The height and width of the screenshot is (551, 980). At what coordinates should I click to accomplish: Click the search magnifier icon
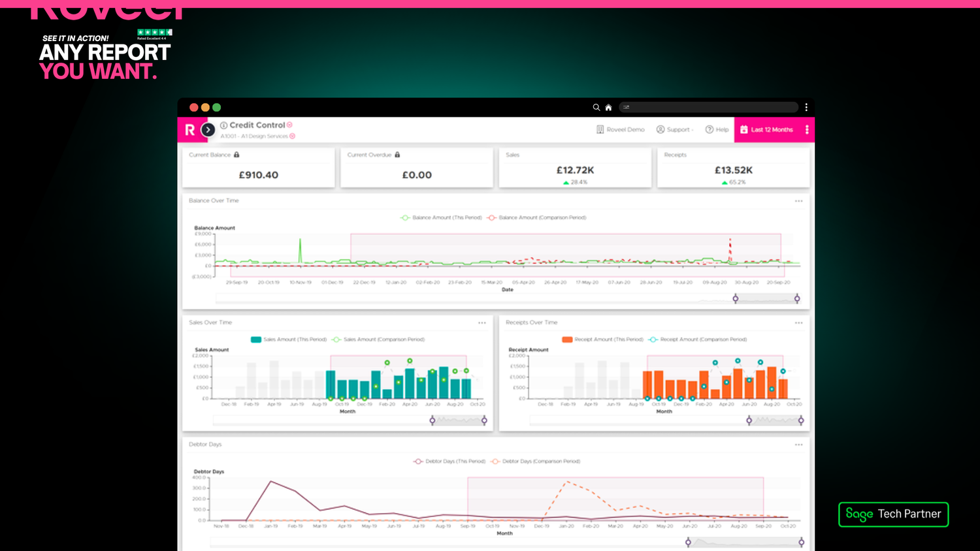(596, 108)
